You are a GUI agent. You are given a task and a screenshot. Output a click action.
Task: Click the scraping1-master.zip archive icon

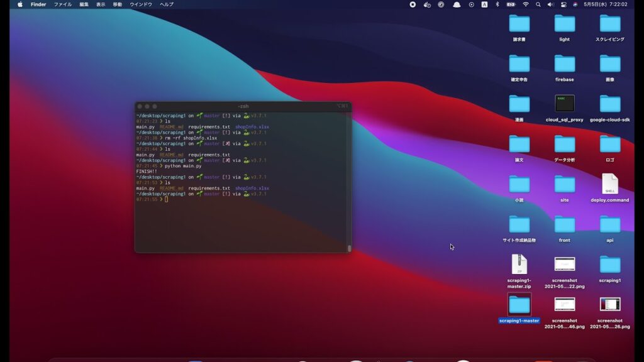pyautogui.click(x=519, y=265)
